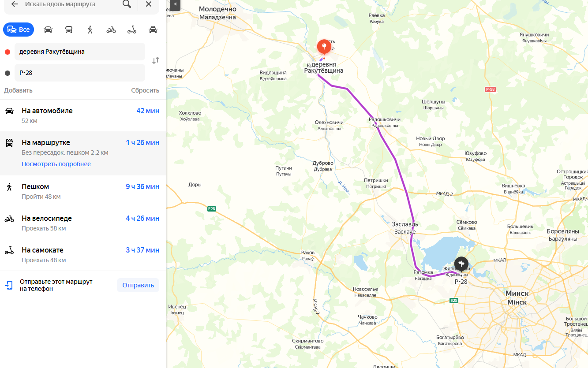Open 'Посмотреть подробнее' link
This screenshot has height=368, width=588.
(x=56, y=164)
